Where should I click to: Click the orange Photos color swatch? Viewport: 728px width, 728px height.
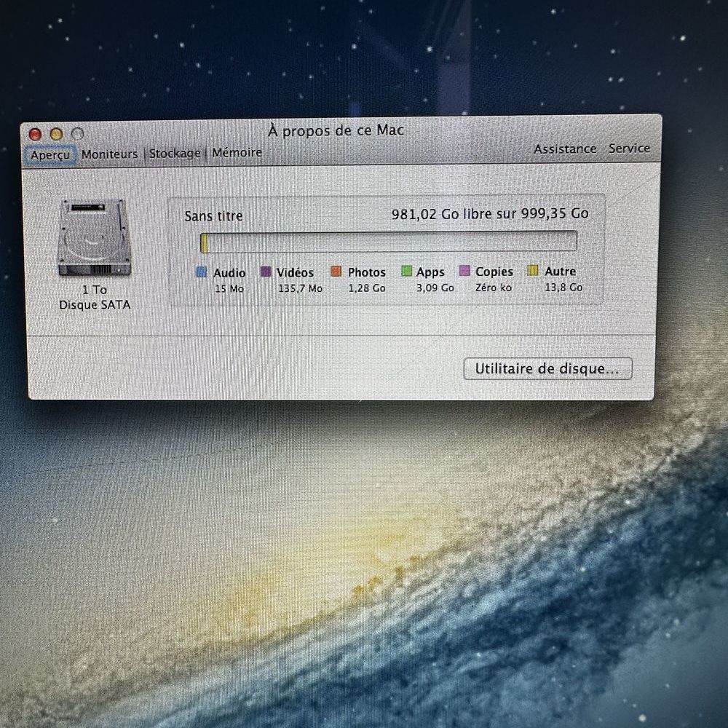(x=336, y=271)
